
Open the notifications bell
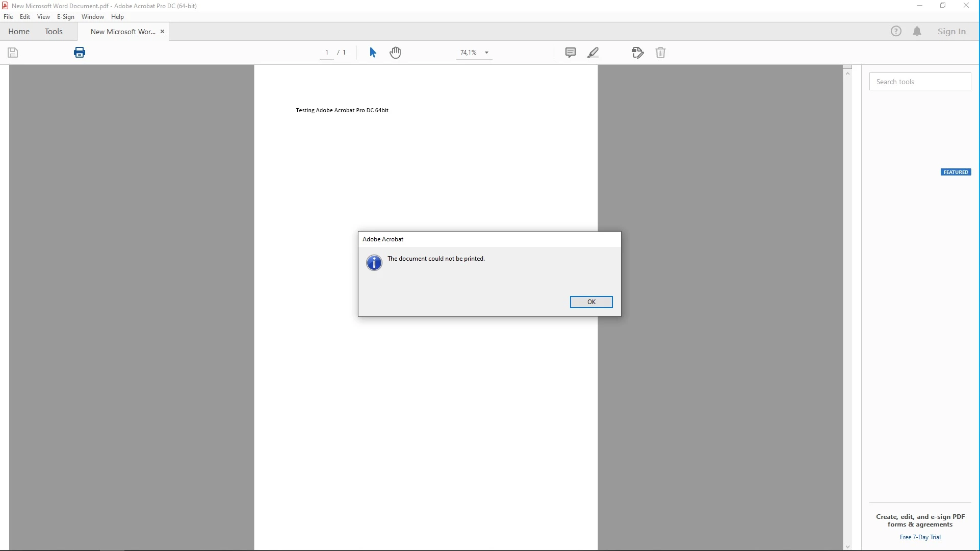coord(917,32)
